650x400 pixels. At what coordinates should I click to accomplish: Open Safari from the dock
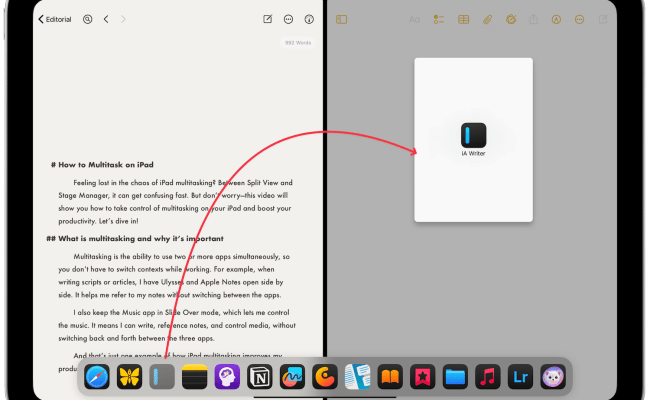(x=97, y=377)
